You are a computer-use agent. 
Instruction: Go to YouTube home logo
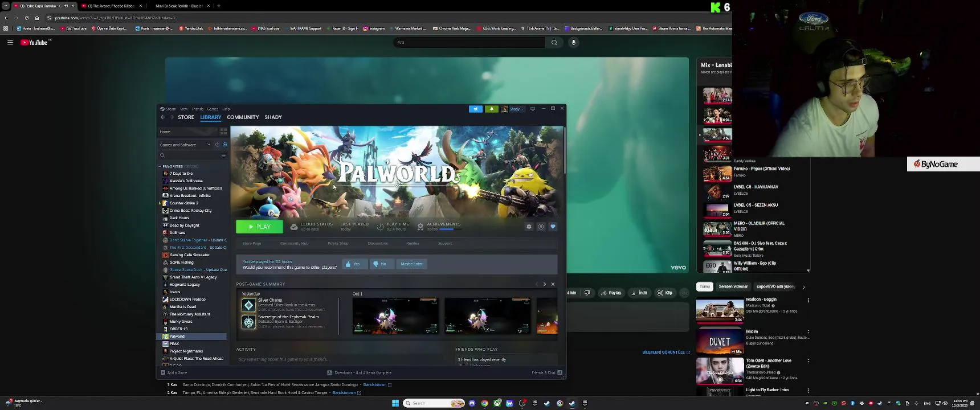[36, 42]
